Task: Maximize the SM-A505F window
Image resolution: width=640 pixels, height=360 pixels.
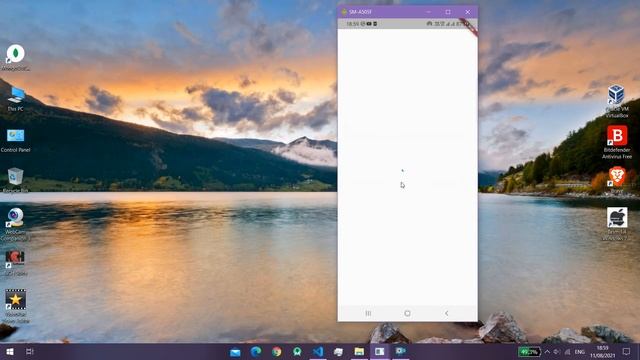Action: 448,12
